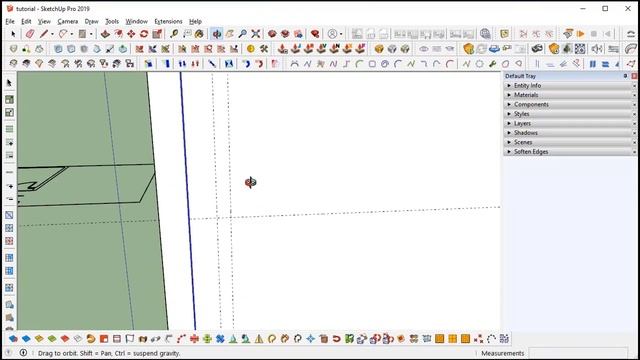Click the orange undo arrow in bottom toolbar

click(x=91, y=339)
